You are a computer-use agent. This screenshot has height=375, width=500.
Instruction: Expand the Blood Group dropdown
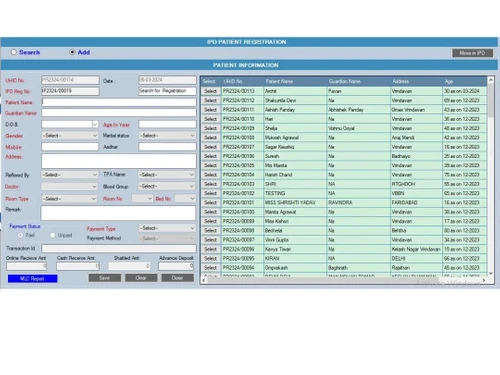pos(167,186)
